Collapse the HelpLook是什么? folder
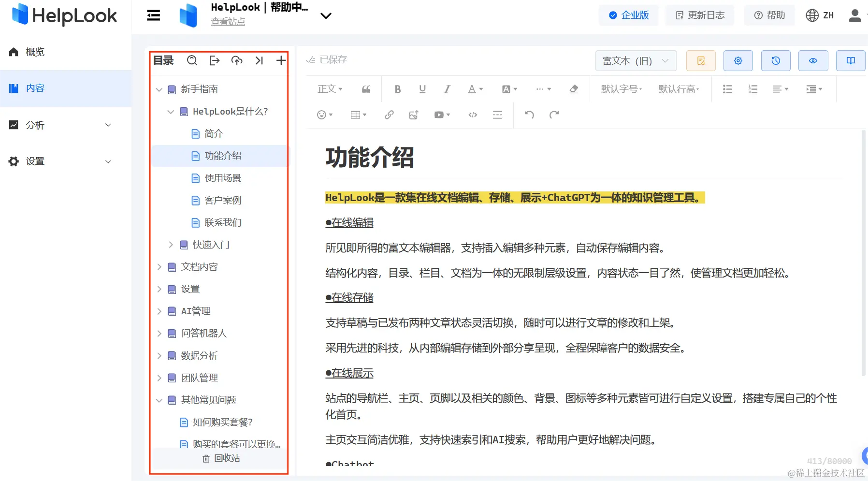The height and width of the screenshot is (481, 868). pyautogui.click(x=171, y=112)
